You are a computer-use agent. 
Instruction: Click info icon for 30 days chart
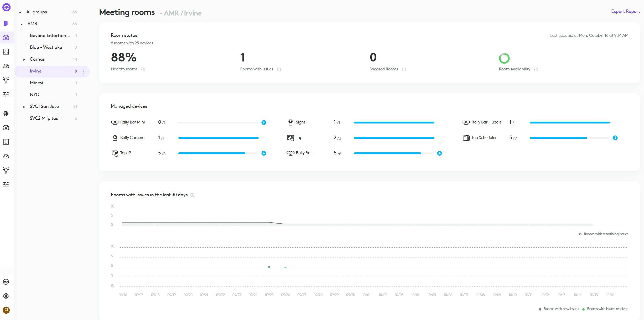(x=192, y=195)
